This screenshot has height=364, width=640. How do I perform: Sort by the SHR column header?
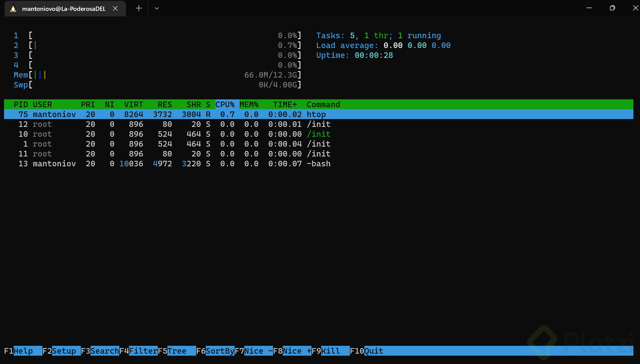pos(194,104)
